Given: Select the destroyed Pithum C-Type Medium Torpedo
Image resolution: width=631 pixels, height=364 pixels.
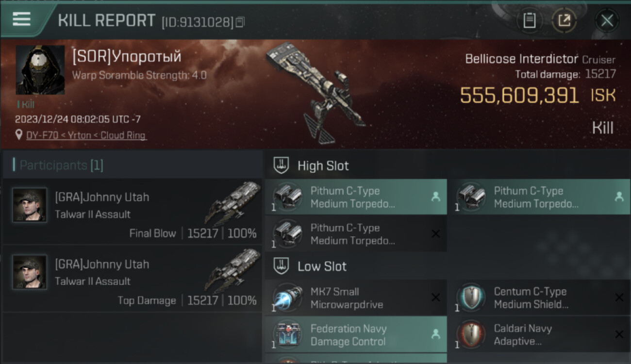Looking at the screenshot, I should pos(356,234).
